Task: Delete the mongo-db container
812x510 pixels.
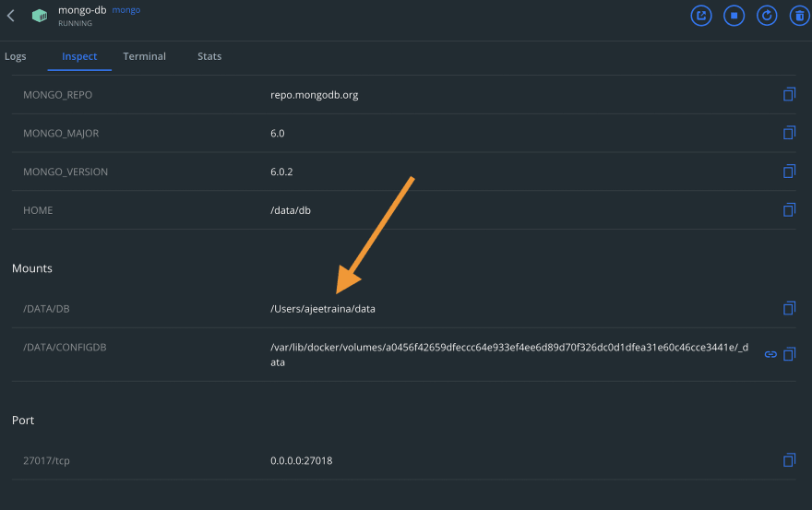Action: pos(800,16)
